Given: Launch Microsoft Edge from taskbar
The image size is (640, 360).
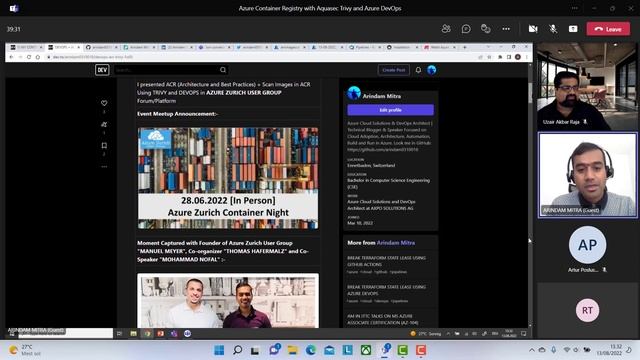Looking at the screenshot, I should point(311,350).
